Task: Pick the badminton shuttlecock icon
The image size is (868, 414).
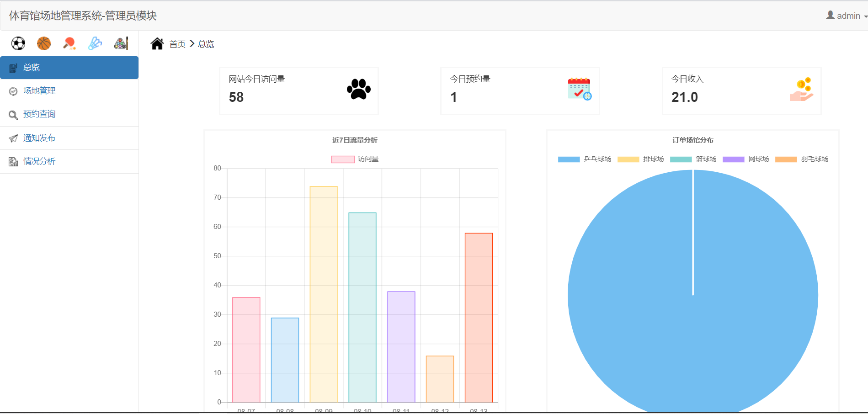Action: click(x=95, y=43)
